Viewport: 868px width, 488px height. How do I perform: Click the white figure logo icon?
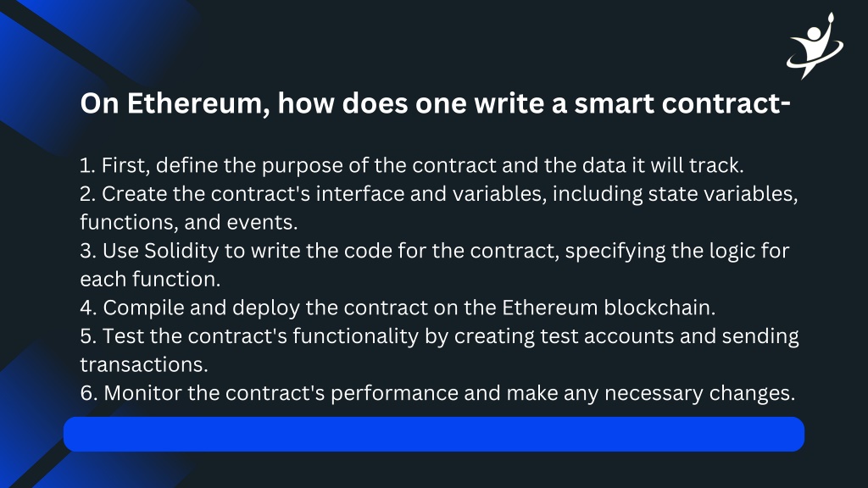[815, 46]
